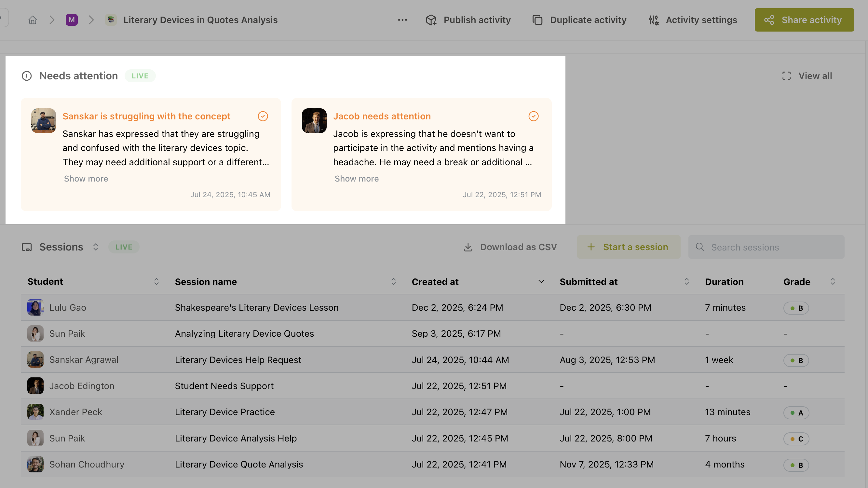Click Lulu Gao's avatar
The width and height of the screenshot is (868, 488).
[x=35, y=307]
